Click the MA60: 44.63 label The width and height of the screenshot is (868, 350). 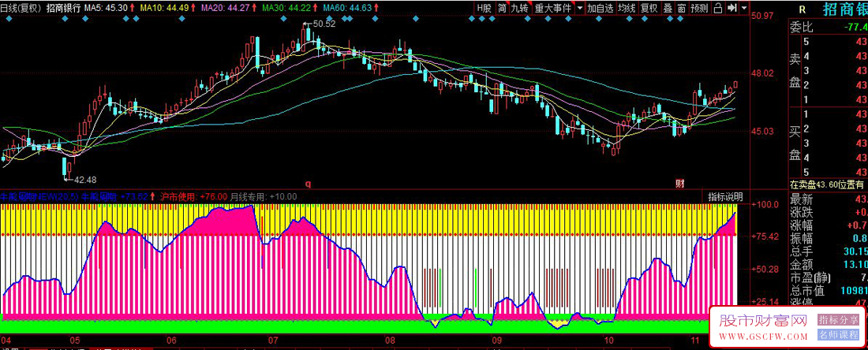[346, 9]
